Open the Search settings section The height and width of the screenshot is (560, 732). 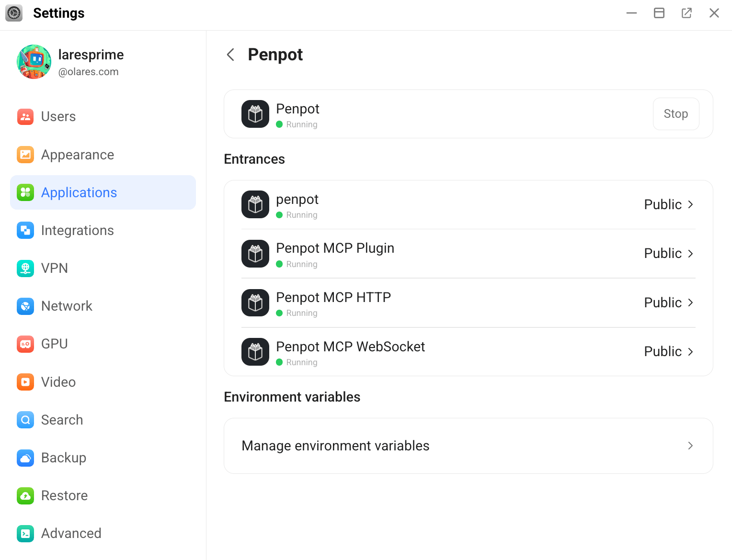point(103,420)
